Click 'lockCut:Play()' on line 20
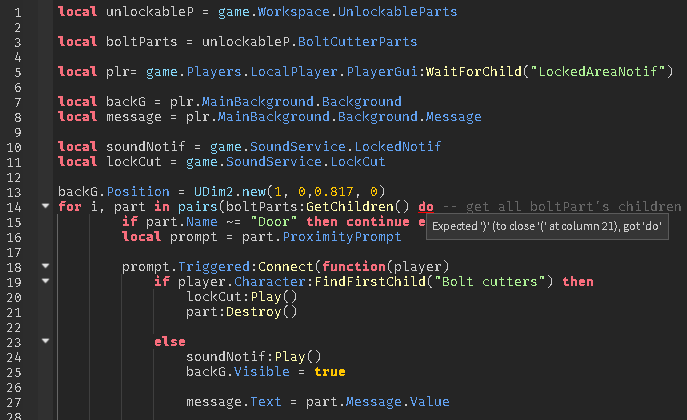Viewport: 687px width, 420px height. click(x=241, y=296)
